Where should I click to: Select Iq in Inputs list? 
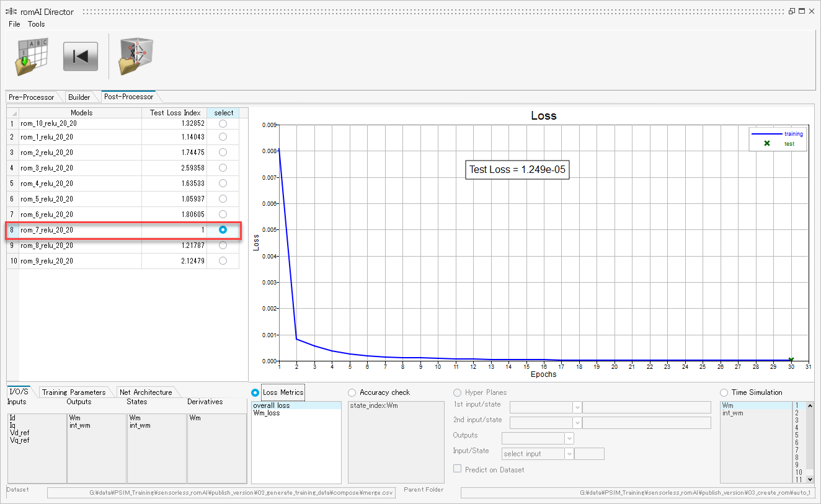[x=12, y=425]
